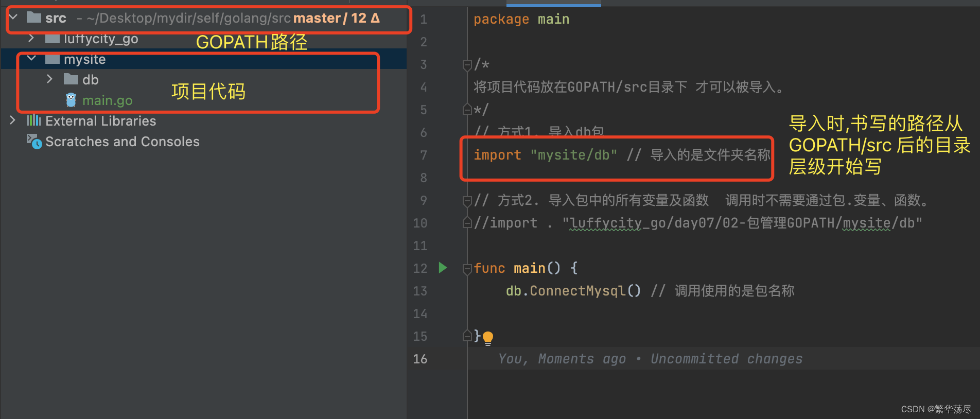Click the luffycity_go folder icon
This screenshot has height=419, width=980.
pos(52,39)
